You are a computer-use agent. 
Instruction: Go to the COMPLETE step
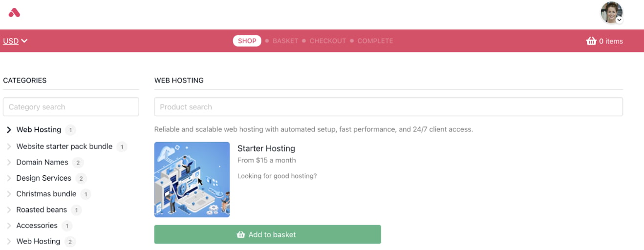pos(375,41)
